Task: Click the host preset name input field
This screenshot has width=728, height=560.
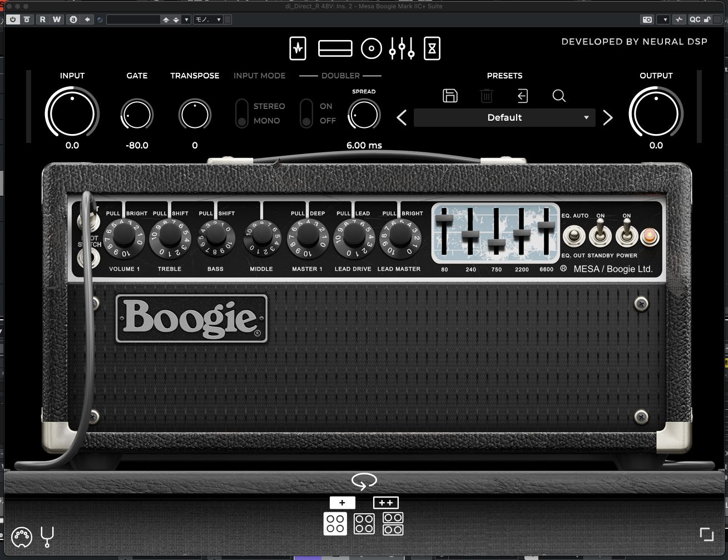Action: click(x=133, y=19)
